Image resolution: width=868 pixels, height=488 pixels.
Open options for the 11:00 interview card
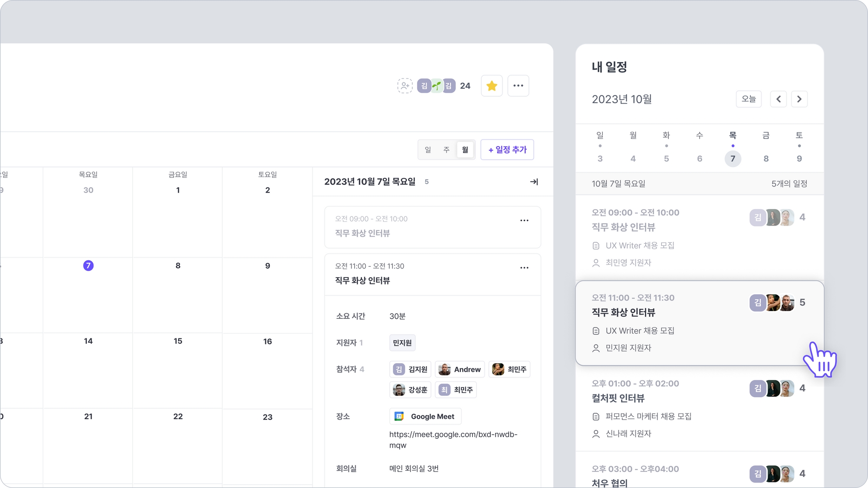(524, 268)
